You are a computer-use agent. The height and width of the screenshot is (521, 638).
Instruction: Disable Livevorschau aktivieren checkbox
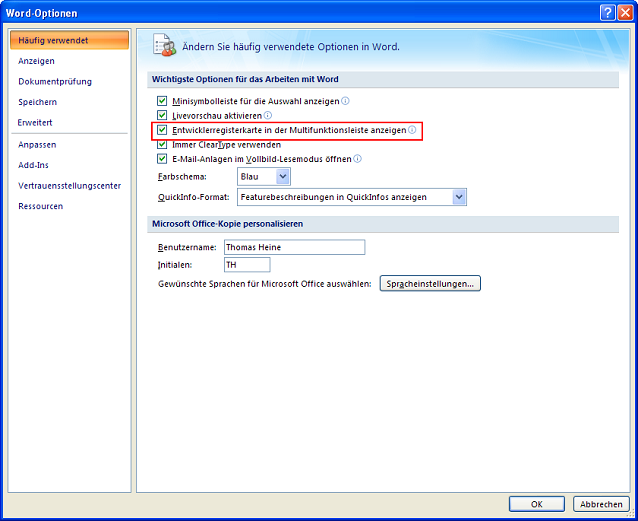pyautogui.click(x=162, y=115)
